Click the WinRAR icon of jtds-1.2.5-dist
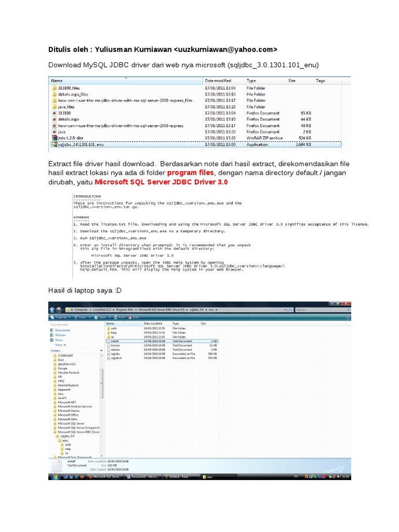The height and width of the screenshot is (532, 399). (54, 138)
